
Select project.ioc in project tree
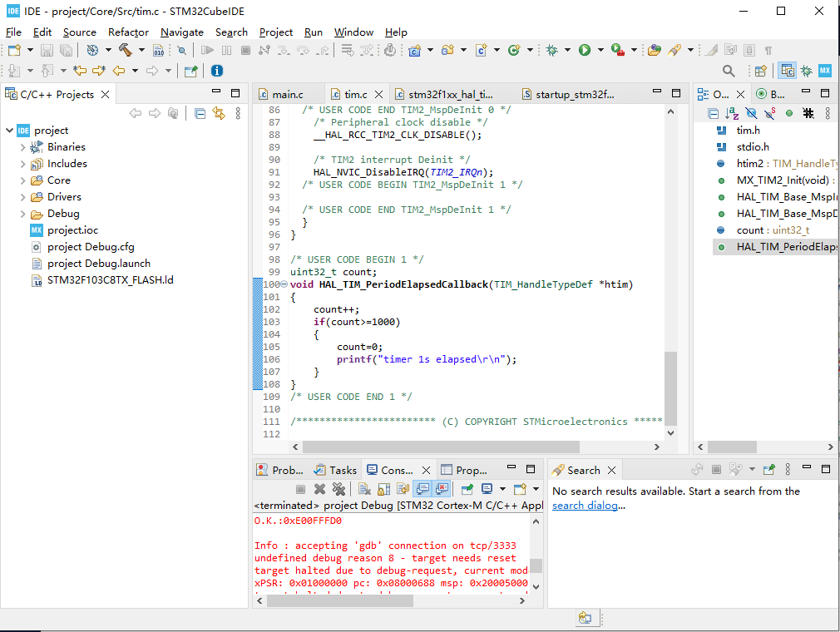pos(73,230)
